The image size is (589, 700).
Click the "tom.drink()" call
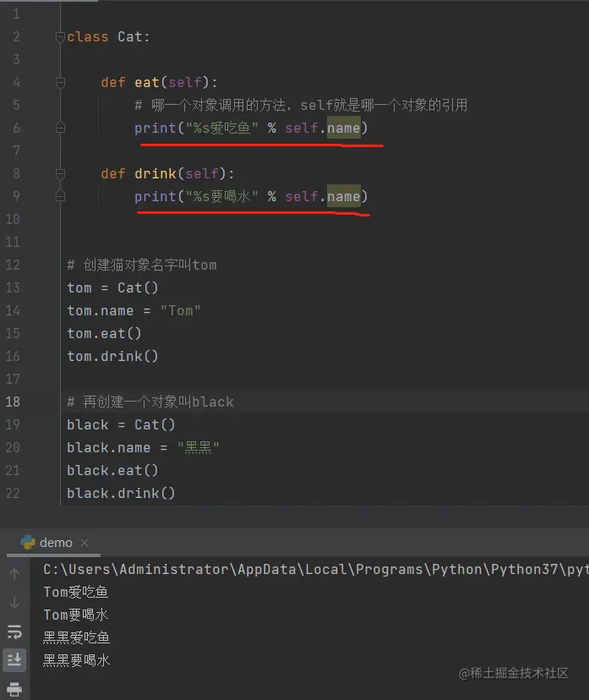click(x=112, y=356)
